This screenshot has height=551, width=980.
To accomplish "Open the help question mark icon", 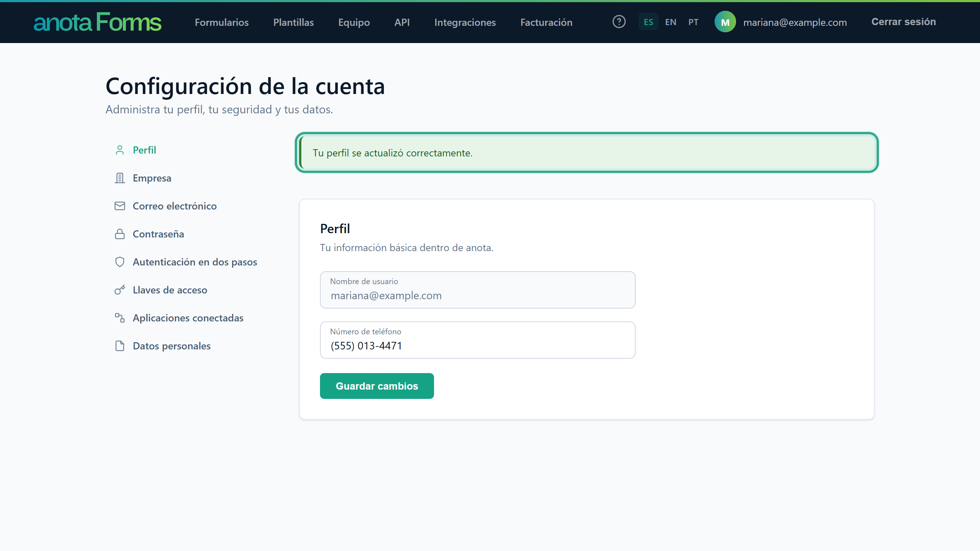I will 619,22.
